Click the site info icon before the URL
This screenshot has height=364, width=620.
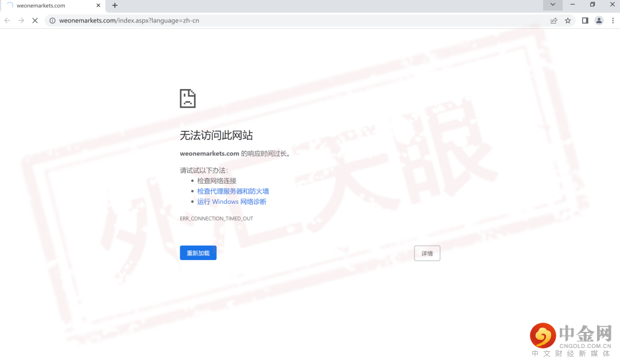pyautogui.click(x=52, y=20)
